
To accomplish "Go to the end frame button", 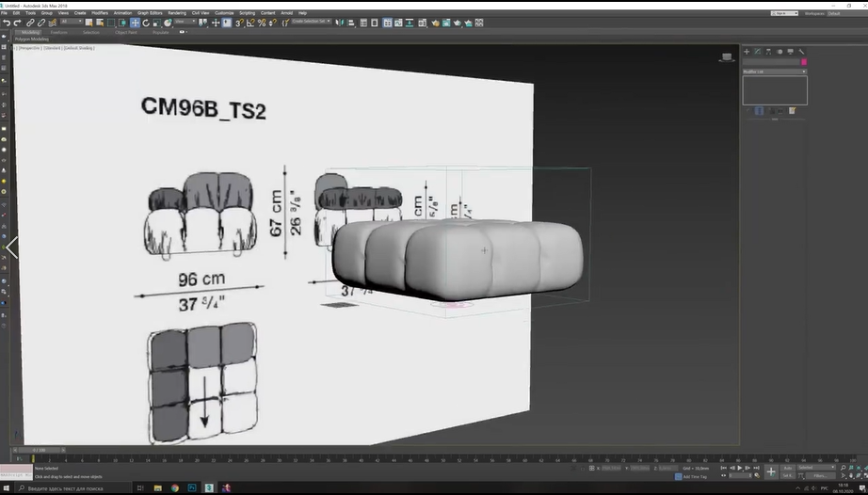I will (756, 468).
